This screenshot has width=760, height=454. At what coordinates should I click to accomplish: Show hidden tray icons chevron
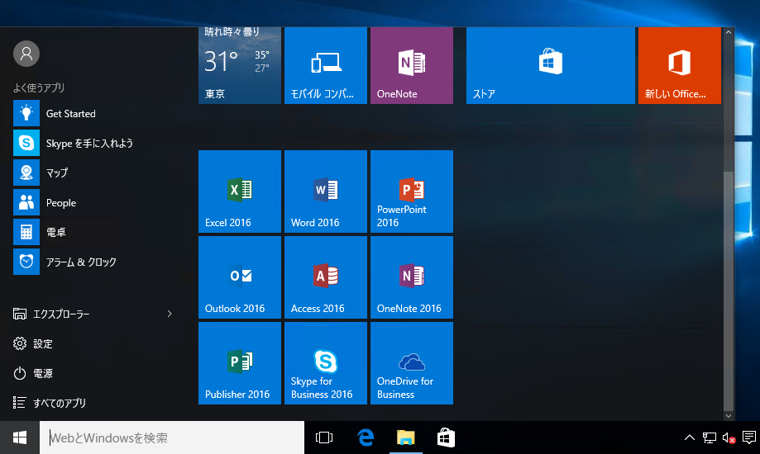pos(689,438)
